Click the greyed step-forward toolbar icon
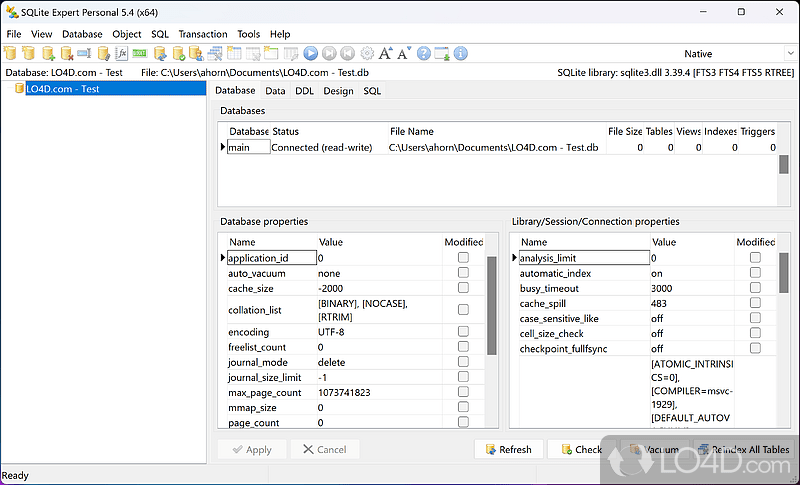The image size is (800, 485). [329, 53]
